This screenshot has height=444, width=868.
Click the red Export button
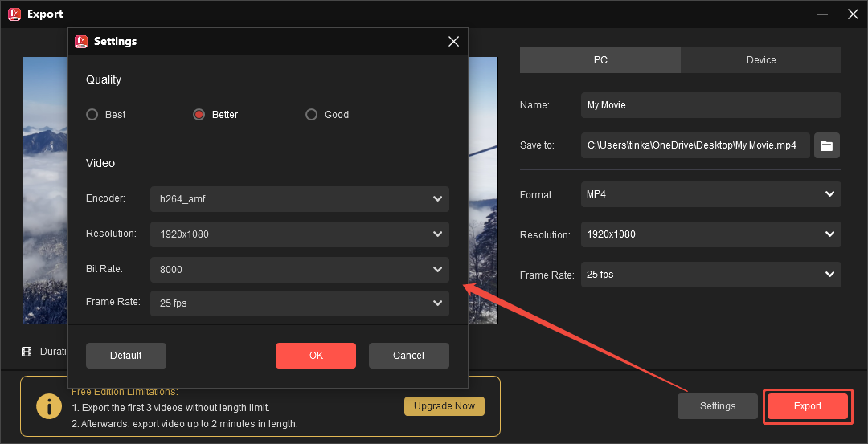808,405
